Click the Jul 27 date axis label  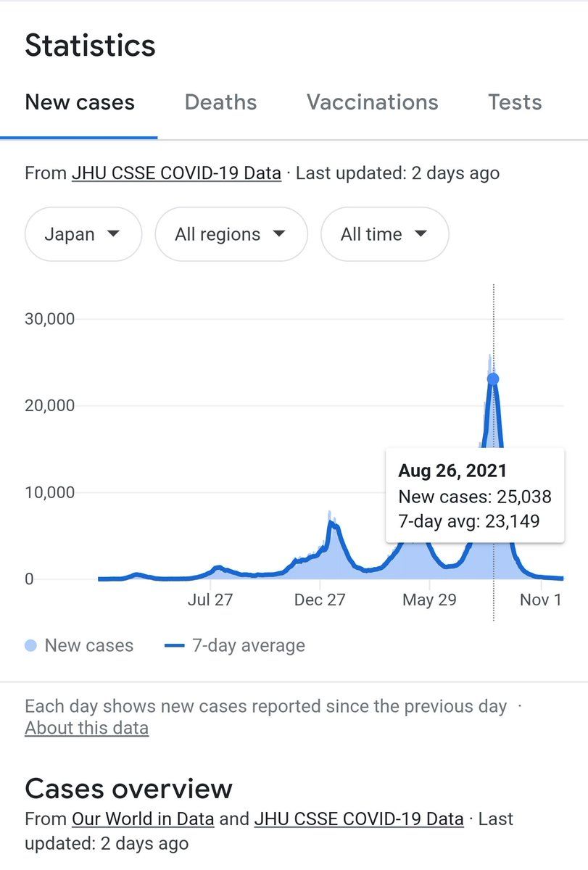pos(210,600)
